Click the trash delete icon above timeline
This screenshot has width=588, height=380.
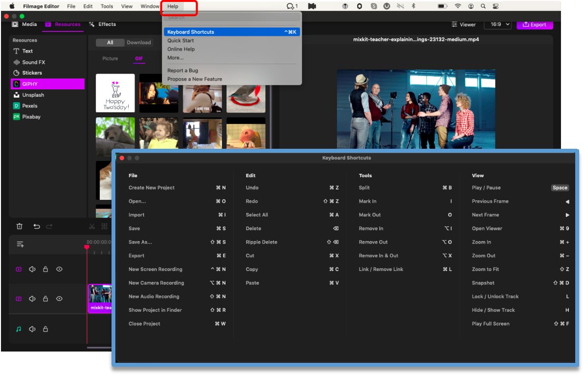19,226
